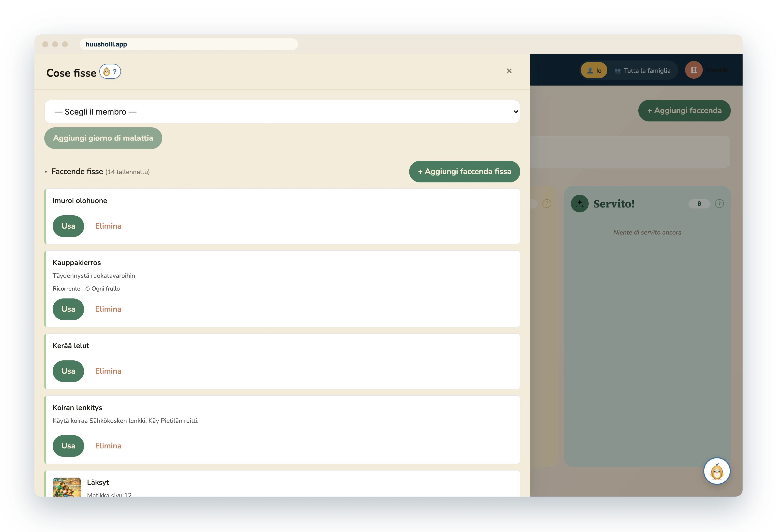Use the Koiran lenkitys chore
The image size is (777, 532).
(68, 446)
